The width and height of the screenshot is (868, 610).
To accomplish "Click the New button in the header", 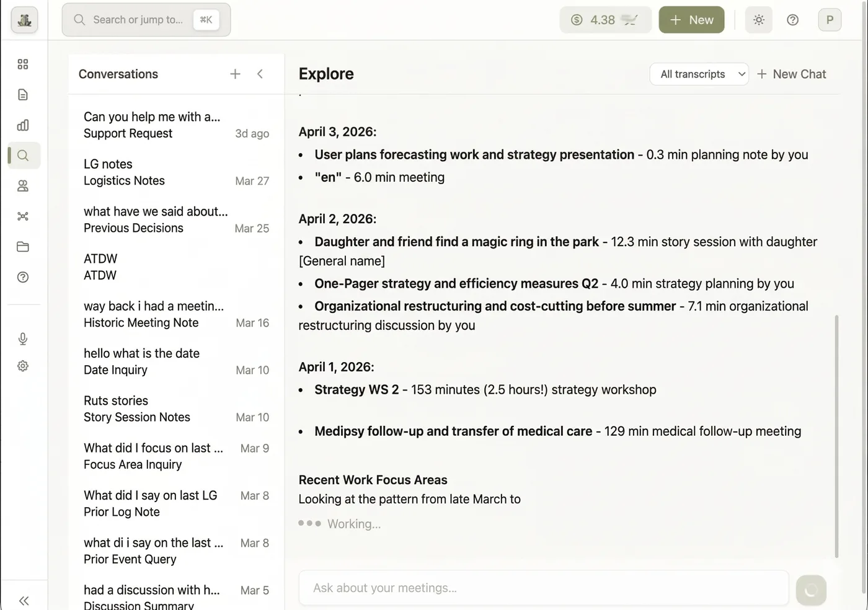I will tap(691, 19).
